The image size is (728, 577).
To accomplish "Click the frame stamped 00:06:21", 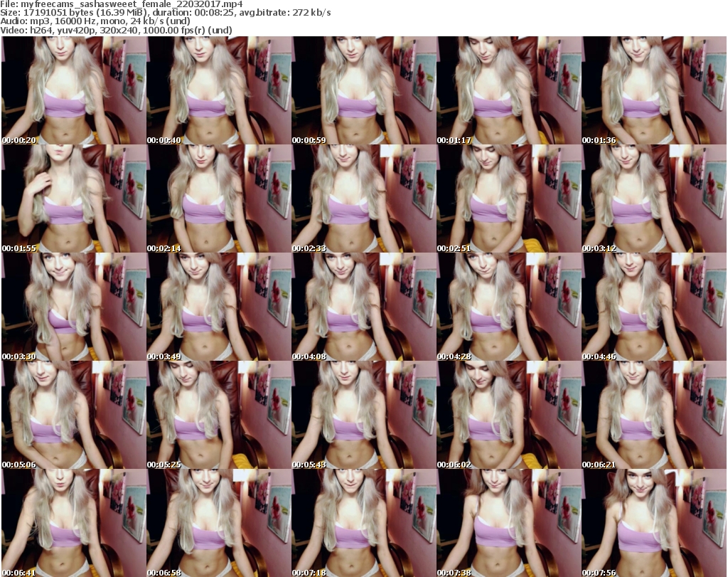I will tap(654, 415).
